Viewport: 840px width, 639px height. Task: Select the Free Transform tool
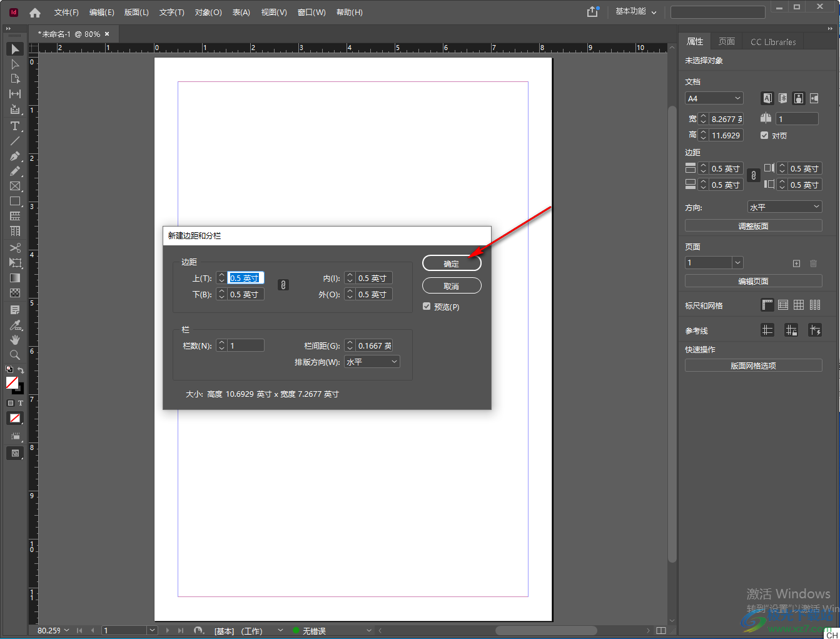pyautogui.click(x=15, y=263)
